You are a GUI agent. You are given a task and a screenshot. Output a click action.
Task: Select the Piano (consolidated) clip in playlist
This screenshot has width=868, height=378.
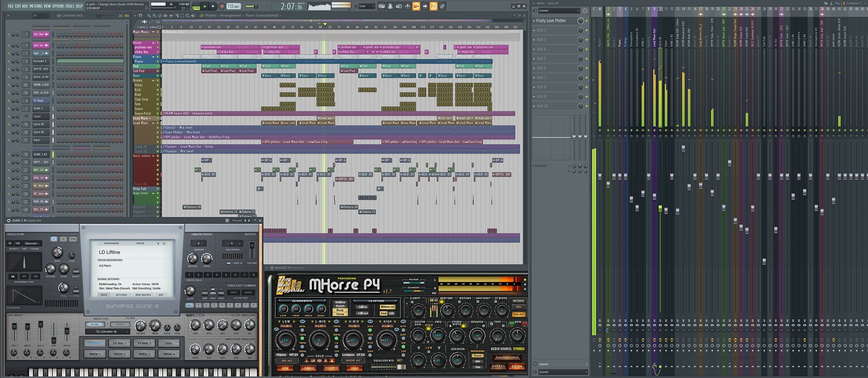[327, 61]
